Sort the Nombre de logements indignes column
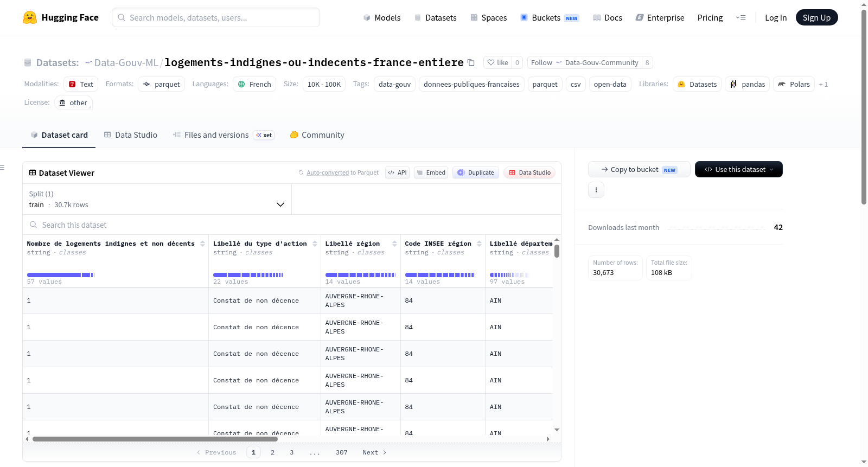Screen dimensions: 868x467 pos(202,244)
